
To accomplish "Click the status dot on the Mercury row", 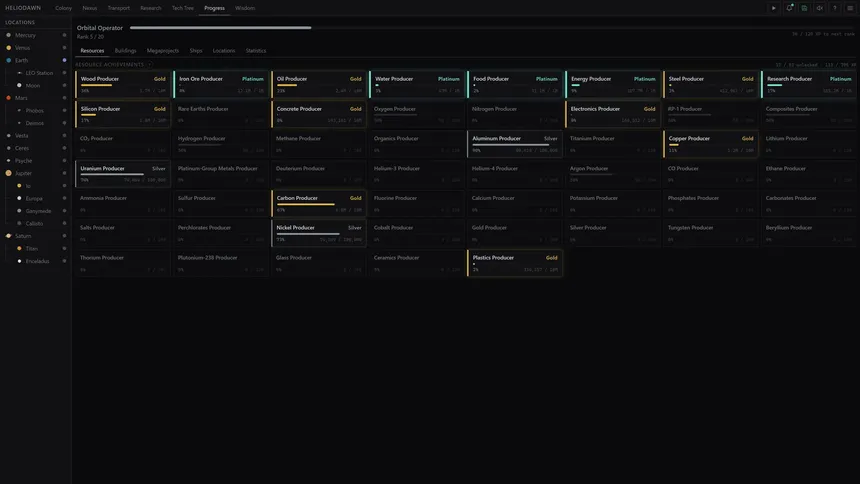I will point(64,35).
